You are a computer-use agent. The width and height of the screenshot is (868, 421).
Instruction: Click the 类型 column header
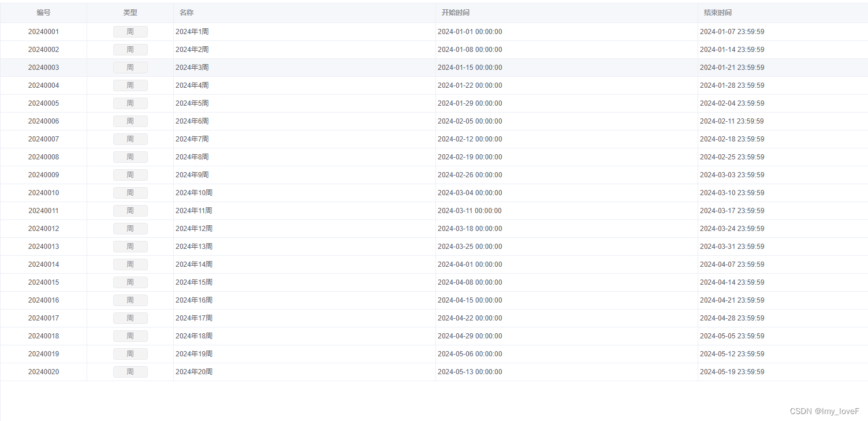(130, 13)
